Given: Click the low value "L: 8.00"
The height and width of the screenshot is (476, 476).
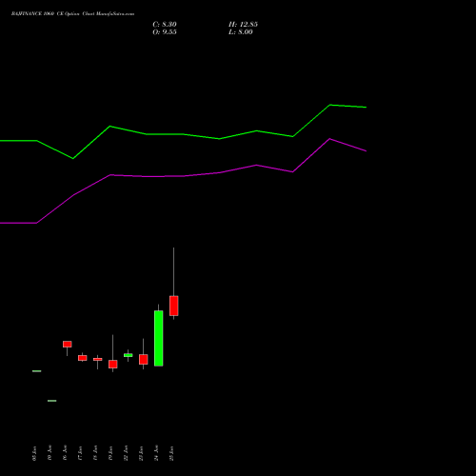Looking at the screenshot, I should click(x=241, y=32).
